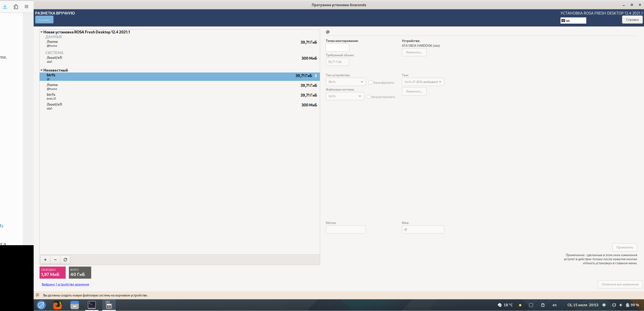Open the Том btrfs.31 dropdown
Viewport: 644px width, 311px height.
click(x=423, y=82)
